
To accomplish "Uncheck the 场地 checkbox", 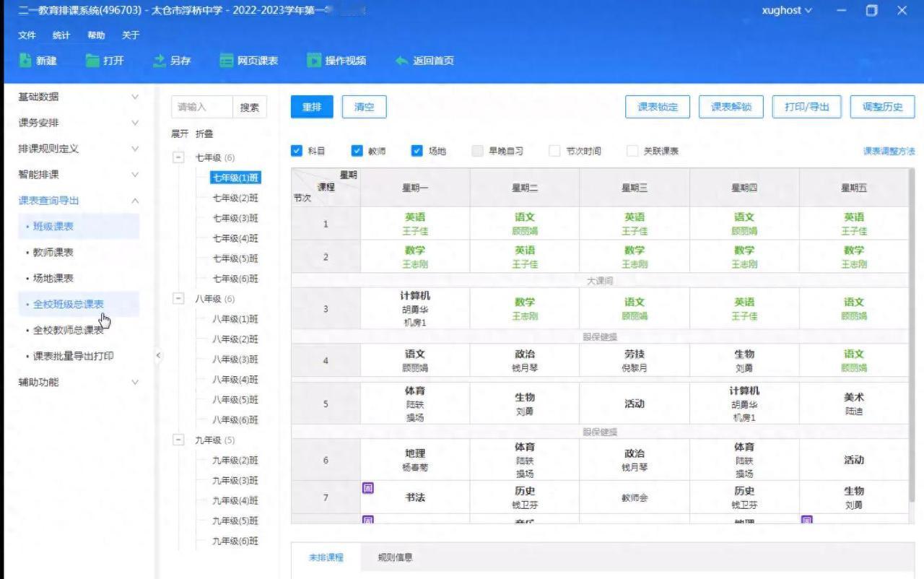I will (x=417, y=151).
